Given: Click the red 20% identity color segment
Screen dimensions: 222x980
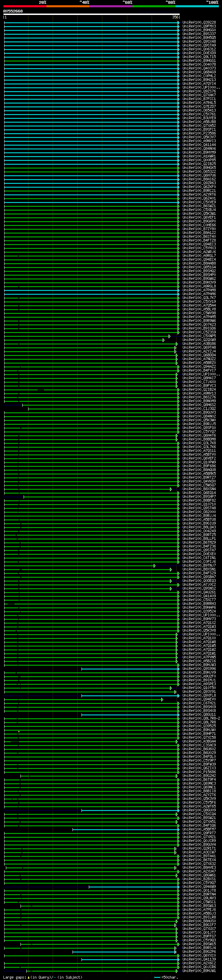Looking at the screenshot, I should pyautogui.click(x=25, y=6).
